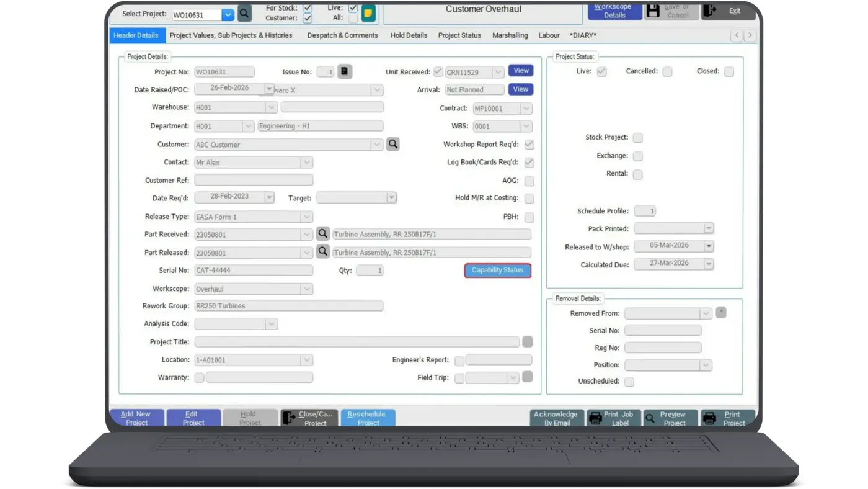Tick the PBH checkbox
This screenshot has height=489, width=868.
click(529, 217)
